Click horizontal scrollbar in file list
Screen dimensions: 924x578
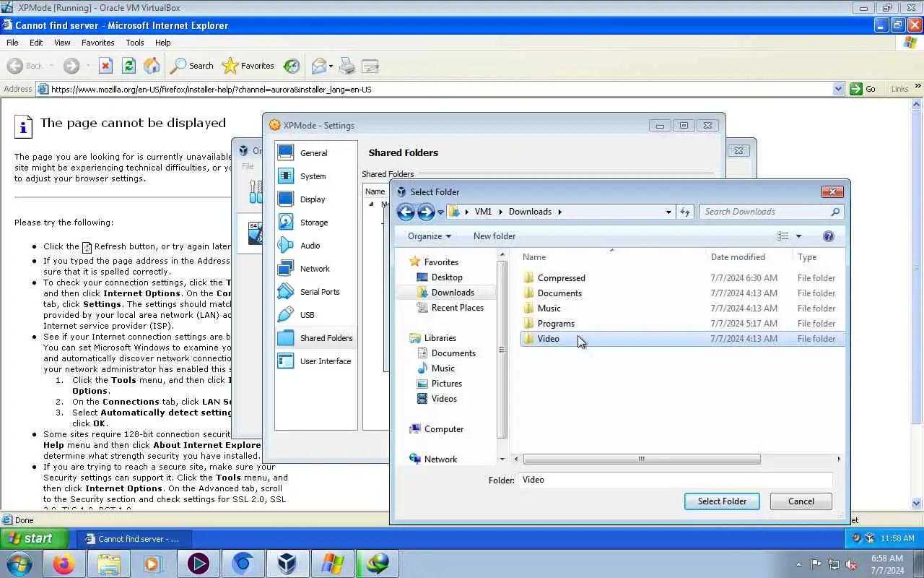[641, 459]
